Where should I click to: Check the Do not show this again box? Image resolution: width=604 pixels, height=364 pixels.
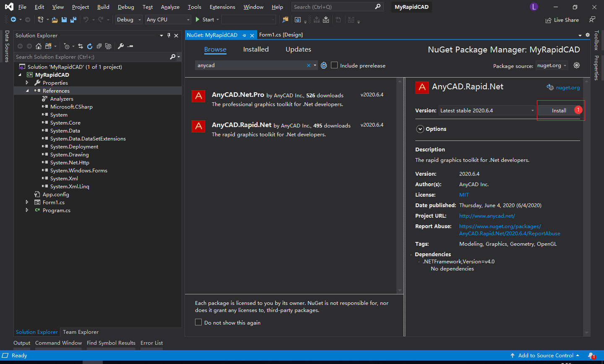[198, 322]
